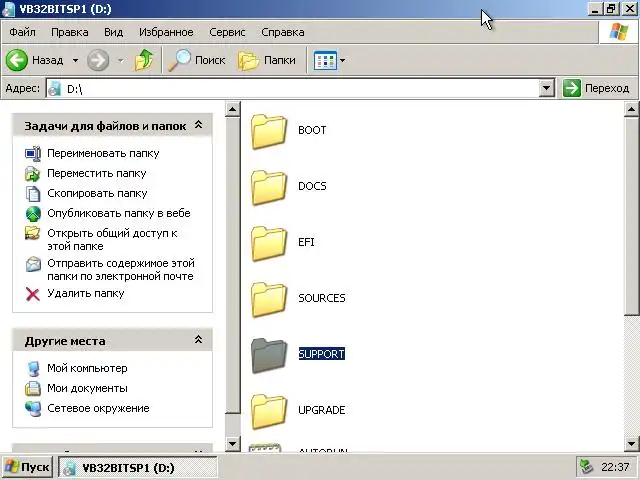The width and height of the screenshot is (640, 480).
Task: Click the UPGRADE folder name
Action: 322,410
